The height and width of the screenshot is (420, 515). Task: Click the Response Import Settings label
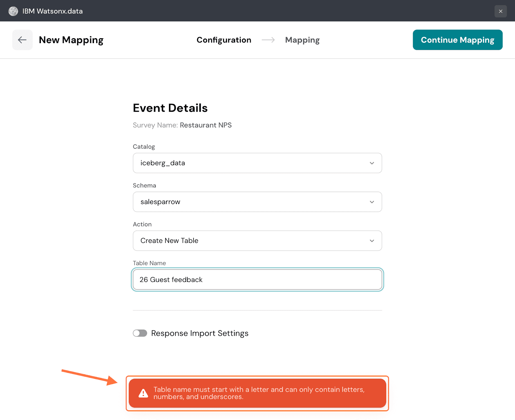tap(200, 333)
